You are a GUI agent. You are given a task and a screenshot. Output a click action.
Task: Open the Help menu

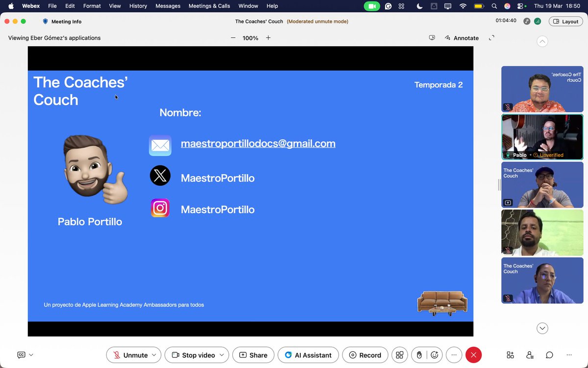(x=272, y=6)
